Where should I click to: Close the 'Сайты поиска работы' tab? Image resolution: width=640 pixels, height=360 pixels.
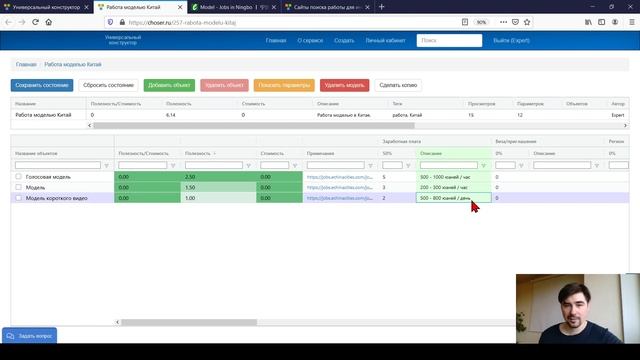(367, 7)
